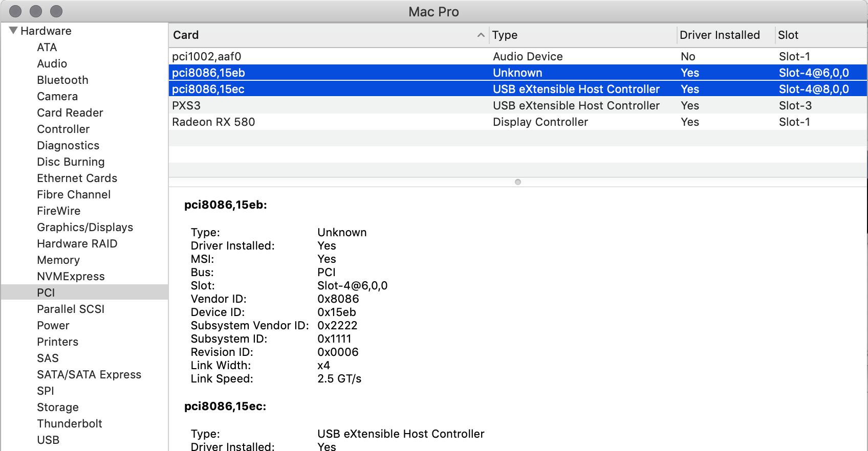
Task: Open SPI section
Action: [x=46, y=391]
